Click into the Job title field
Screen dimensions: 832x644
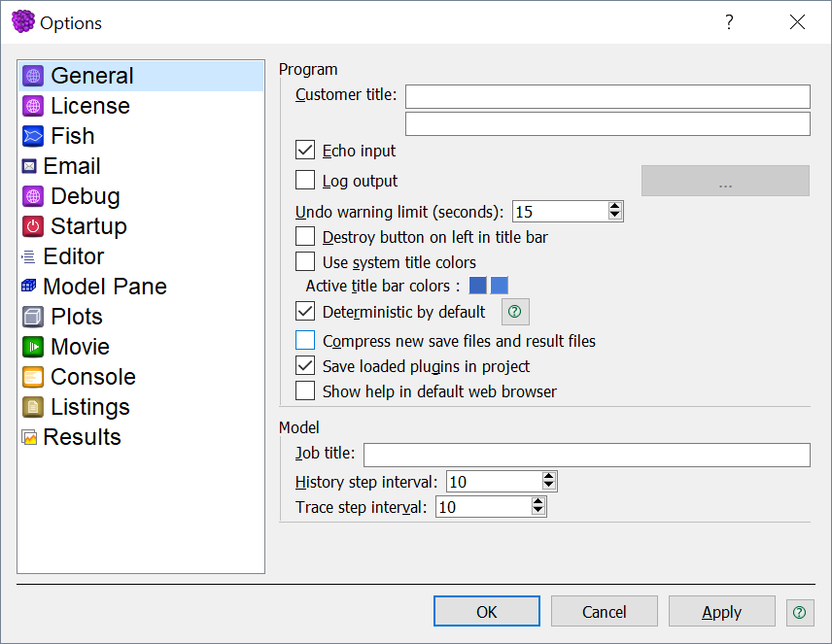coord(587,455)
